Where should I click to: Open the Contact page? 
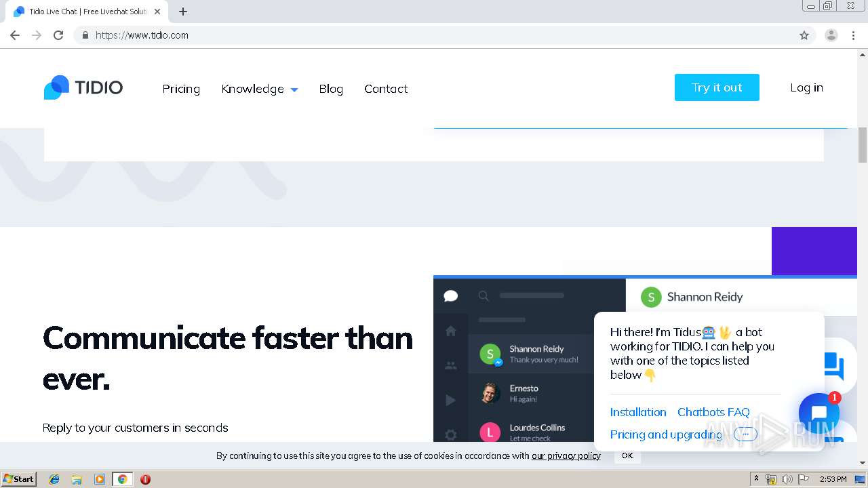386,89
